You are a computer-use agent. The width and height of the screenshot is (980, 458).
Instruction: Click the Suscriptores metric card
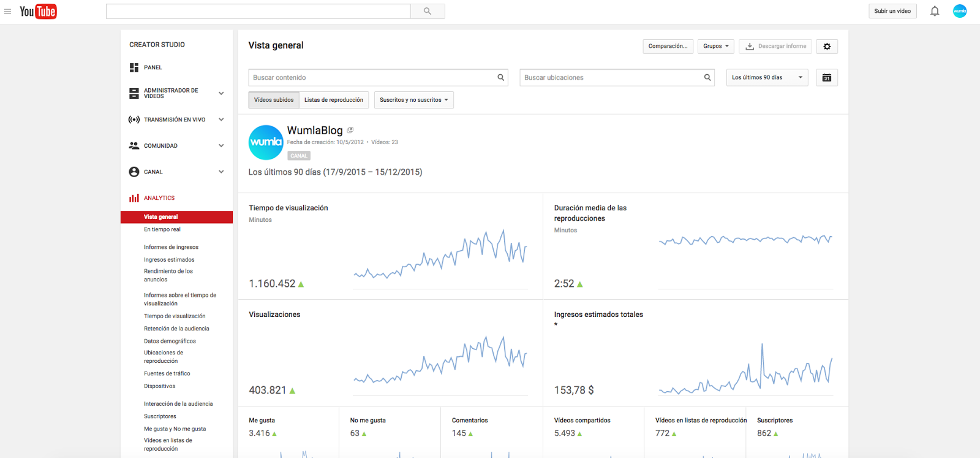797,432
